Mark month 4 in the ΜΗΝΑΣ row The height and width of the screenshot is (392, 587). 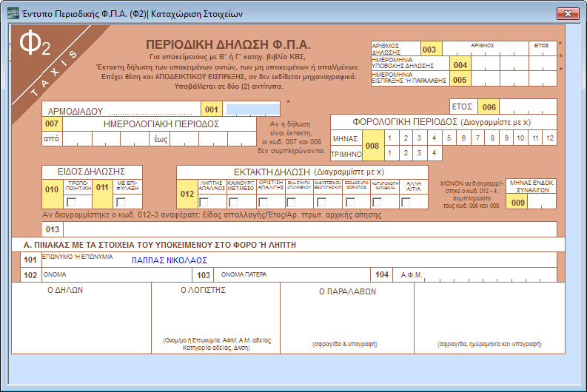pyautogui.click(x=434, y=138)
